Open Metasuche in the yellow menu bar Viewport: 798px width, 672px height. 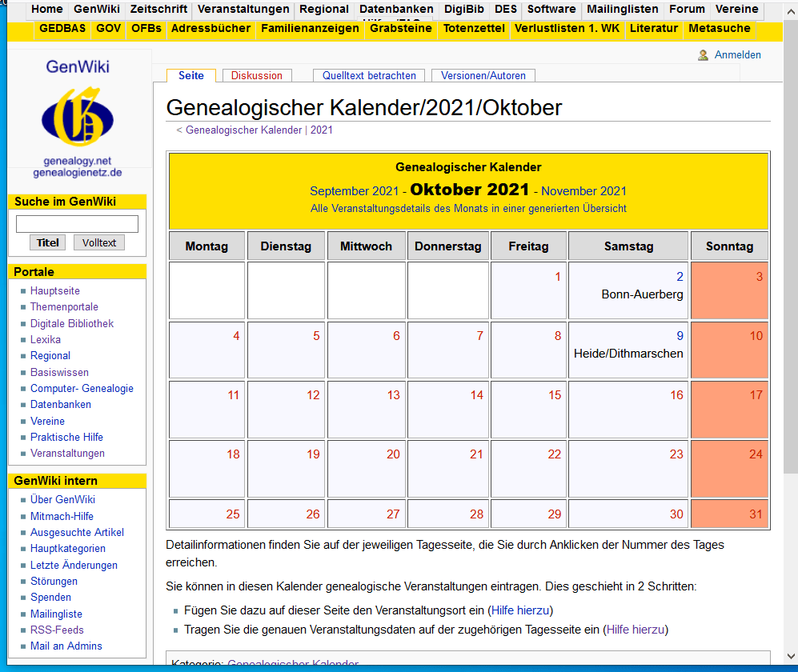point(719,29)
